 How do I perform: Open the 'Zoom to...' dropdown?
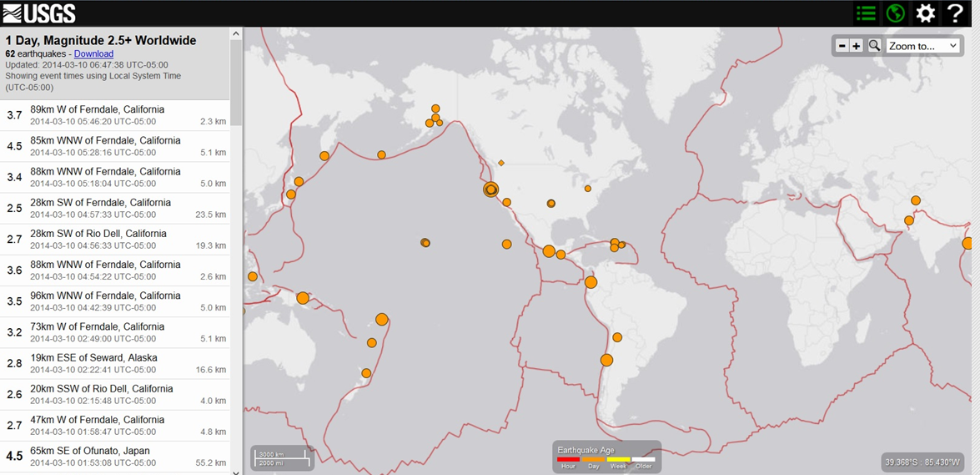pos(922,46)
